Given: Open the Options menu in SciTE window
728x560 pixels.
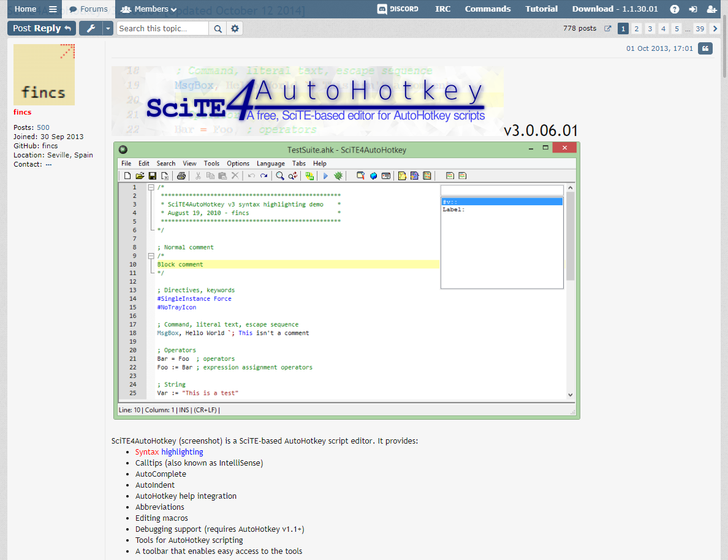Looking at the screenshot, I should (238, 164).
